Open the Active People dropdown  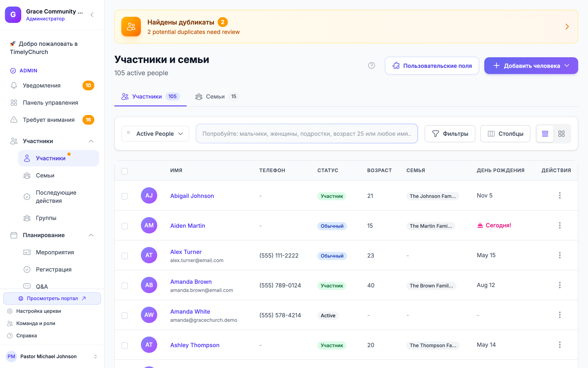(x=155, y=134)
